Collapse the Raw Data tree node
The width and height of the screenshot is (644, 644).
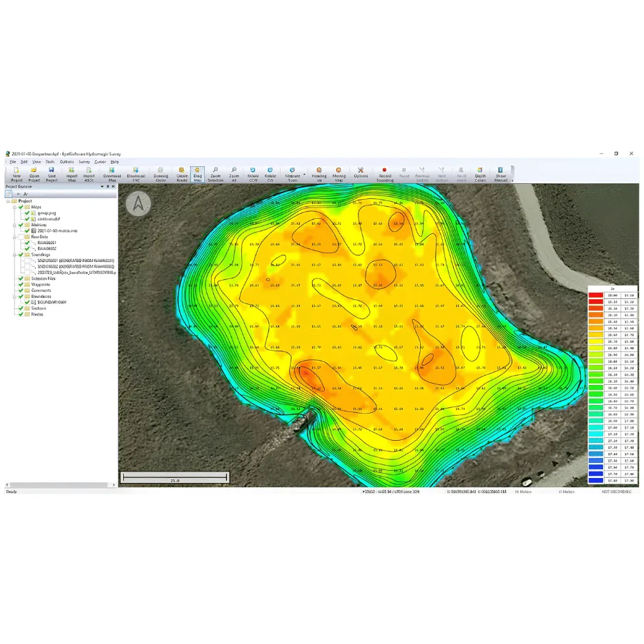(x=14, y=237)
